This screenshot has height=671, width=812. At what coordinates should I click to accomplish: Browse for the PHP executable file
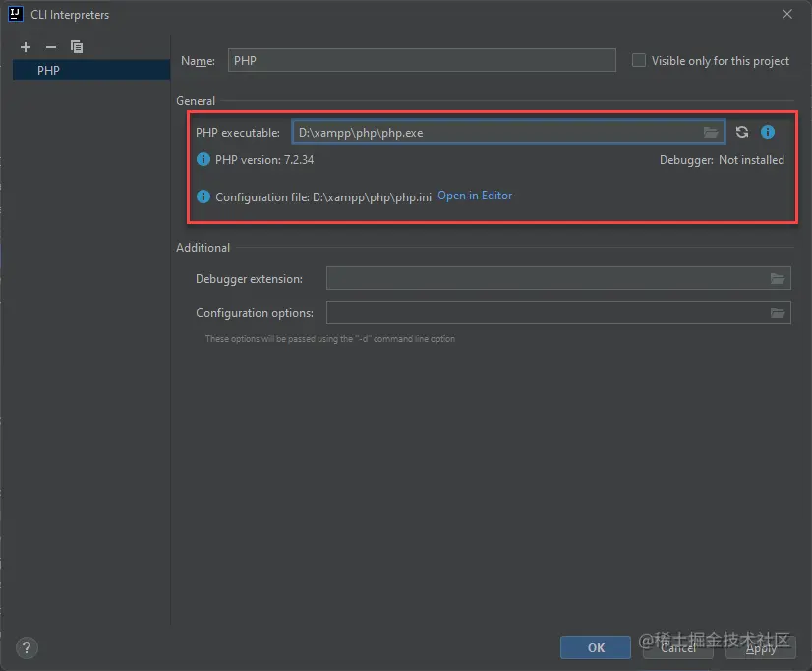click(x=711, y=132)
